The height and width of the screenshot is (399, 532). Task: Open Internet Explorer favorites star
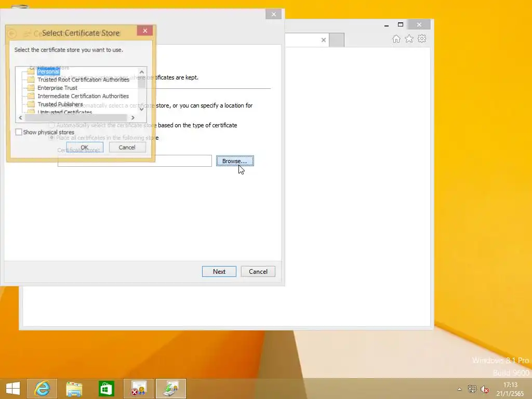coord(409,38)
